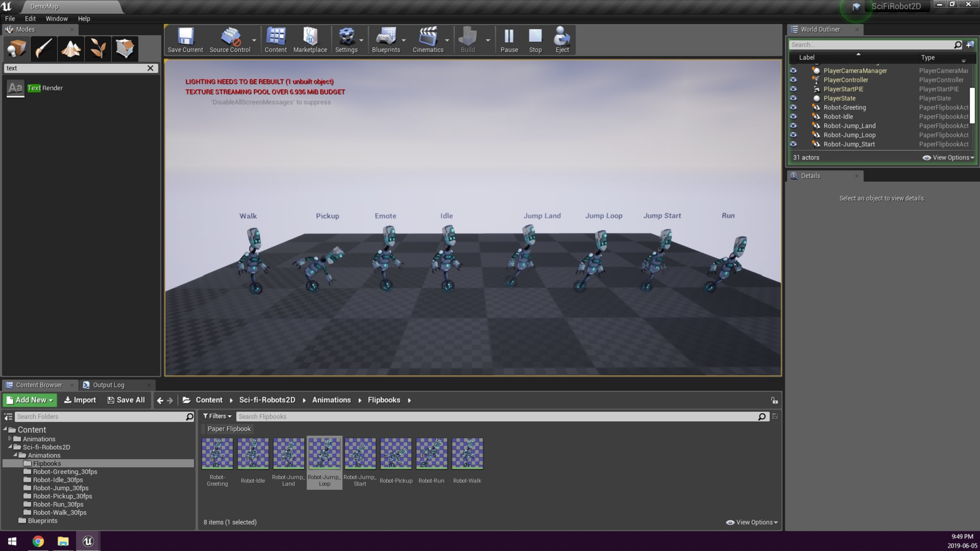
Task: Select the Geometry Editing mode icon
Action: click(x=125, y=49)
